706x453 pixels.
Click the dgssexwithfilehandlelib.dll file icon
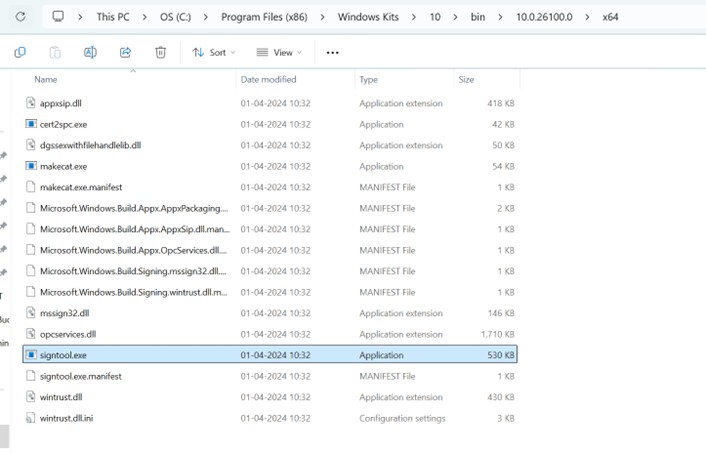pos(31,145)
